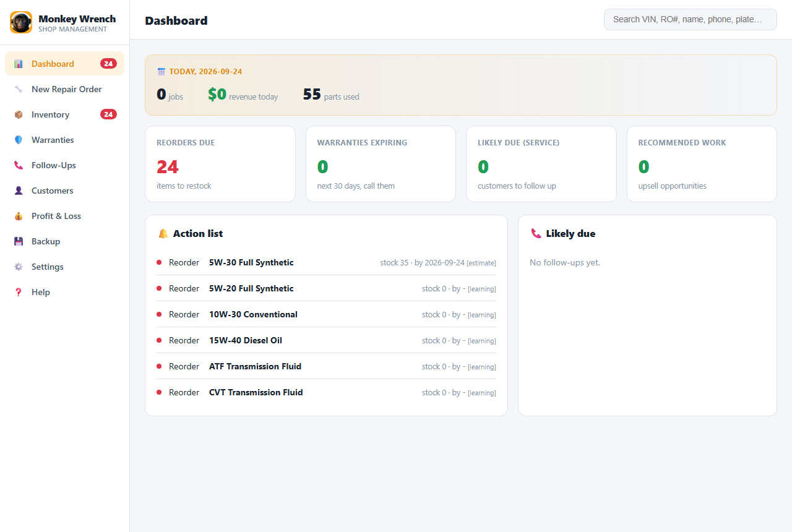
Task: Click the Dashboard bar chart icon
Action: pyautogui.click(x=19, y=64)
